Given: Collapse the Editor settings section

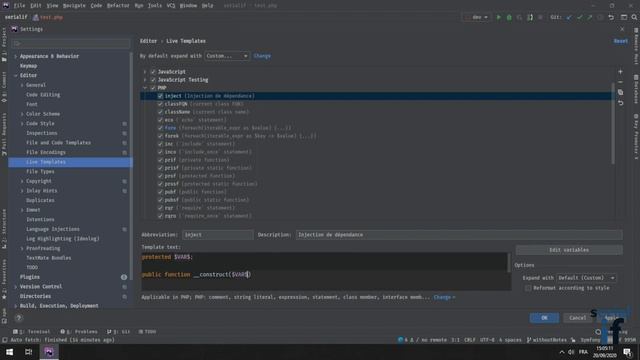Looking at the screenshot, I should click(16, 76).
